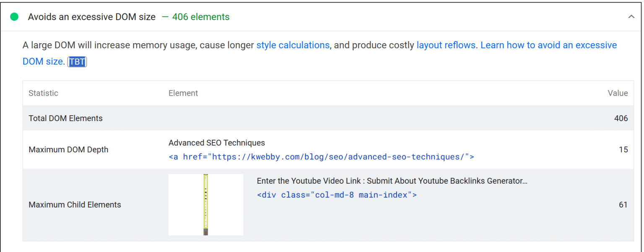Viewport: 644px width, 252px height.
Task: Click the advanced-seo-techniques anchor code snippet
Action: tap(321, 157)
